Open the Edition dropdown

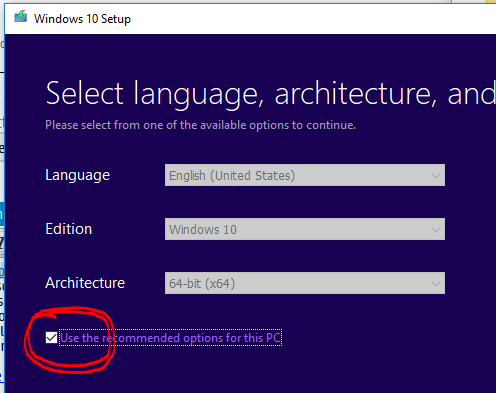click(305, 229)
